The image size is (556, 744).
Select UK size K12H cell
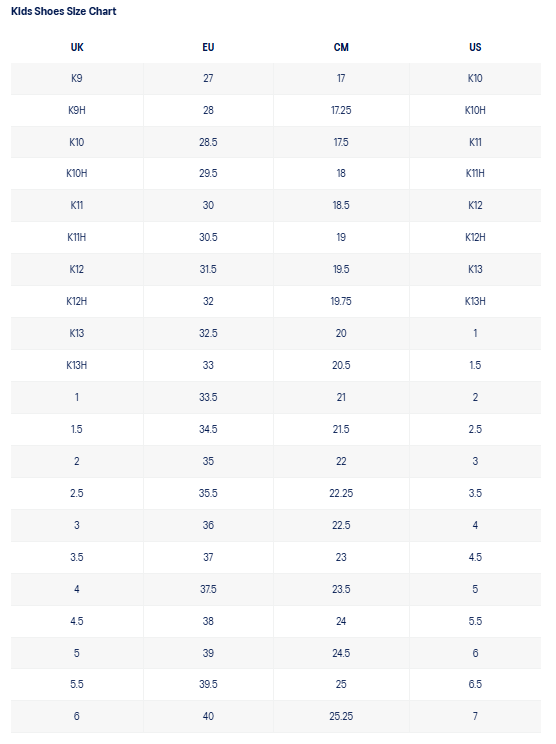77,301
